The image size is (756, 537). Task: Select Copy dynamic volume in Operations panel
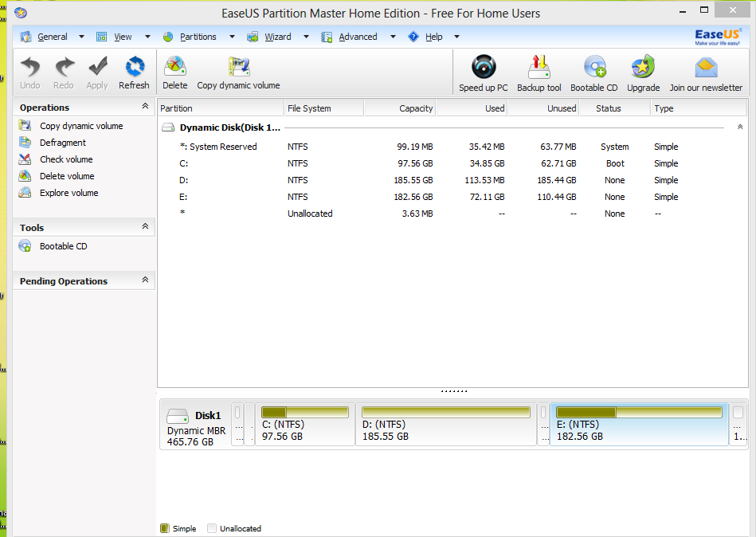[81, 126]
